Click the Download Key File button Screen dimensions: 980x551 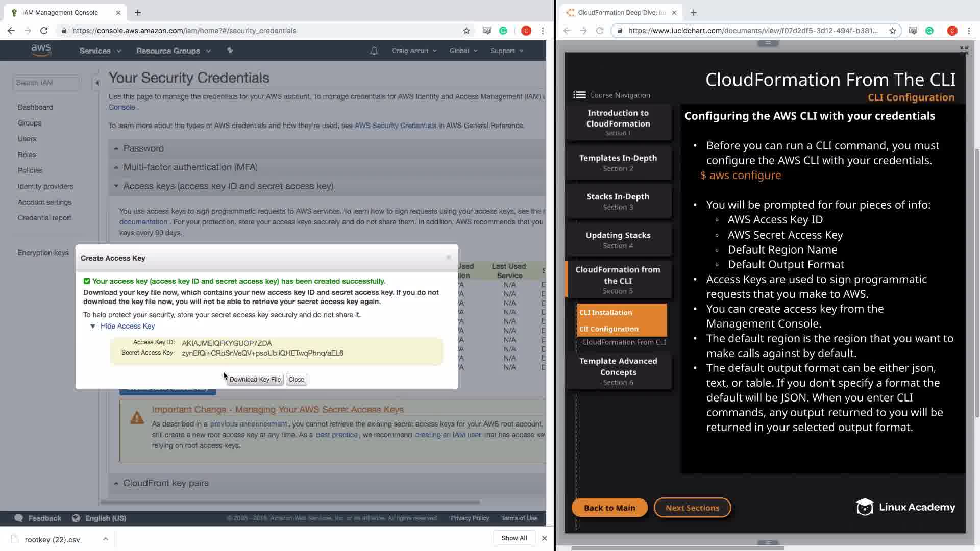(255, 380)
